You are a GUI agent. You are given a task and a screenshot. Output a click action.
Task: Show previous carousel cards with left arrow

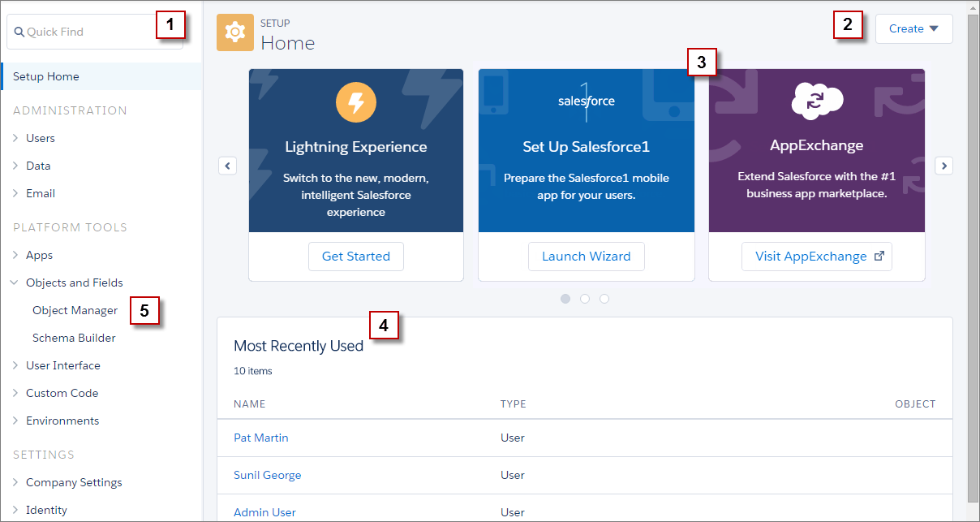tap(228, 166)
